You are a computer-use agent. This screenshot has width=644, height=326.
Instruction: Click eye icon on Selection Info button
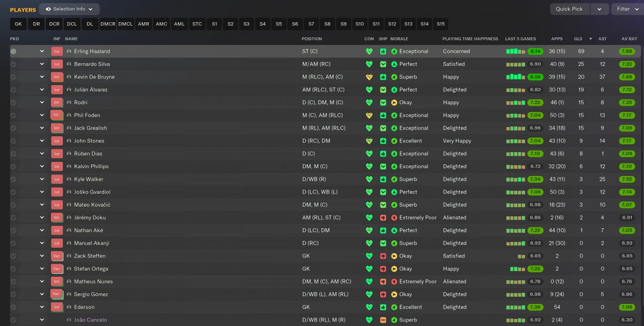(48, 9)
